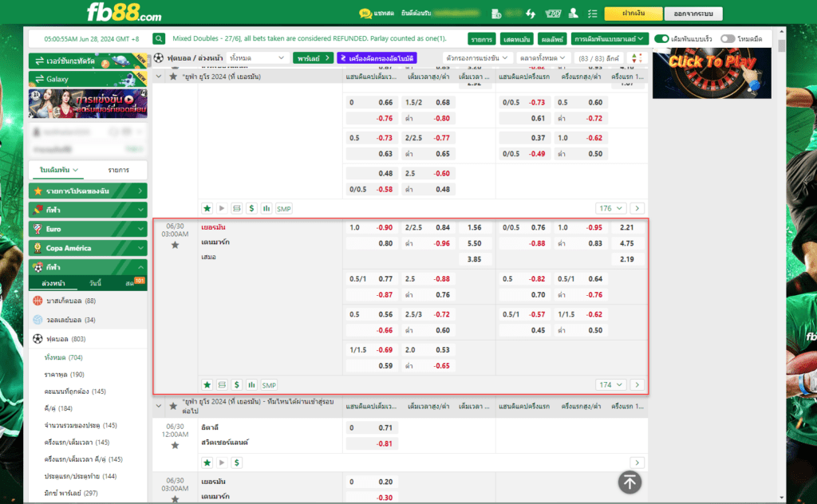Click the green parlay button
This screenshot has width=817, height=504.
[313, 57]
